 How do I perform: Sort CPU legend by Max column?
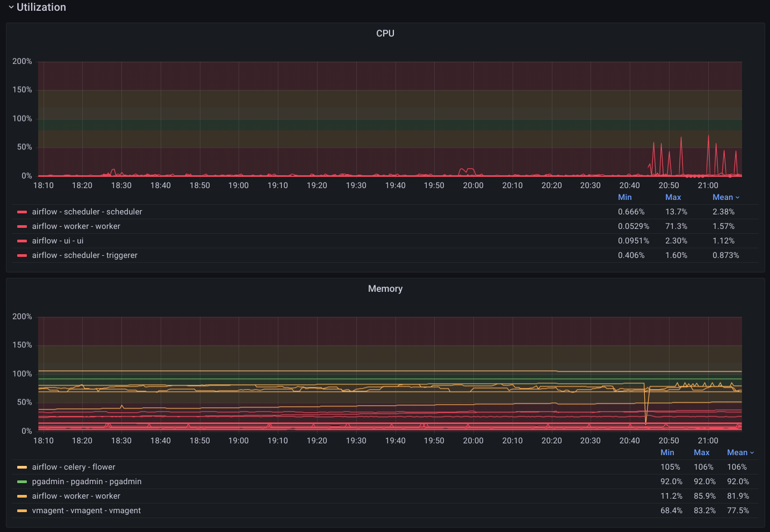[x=673, y=197]
